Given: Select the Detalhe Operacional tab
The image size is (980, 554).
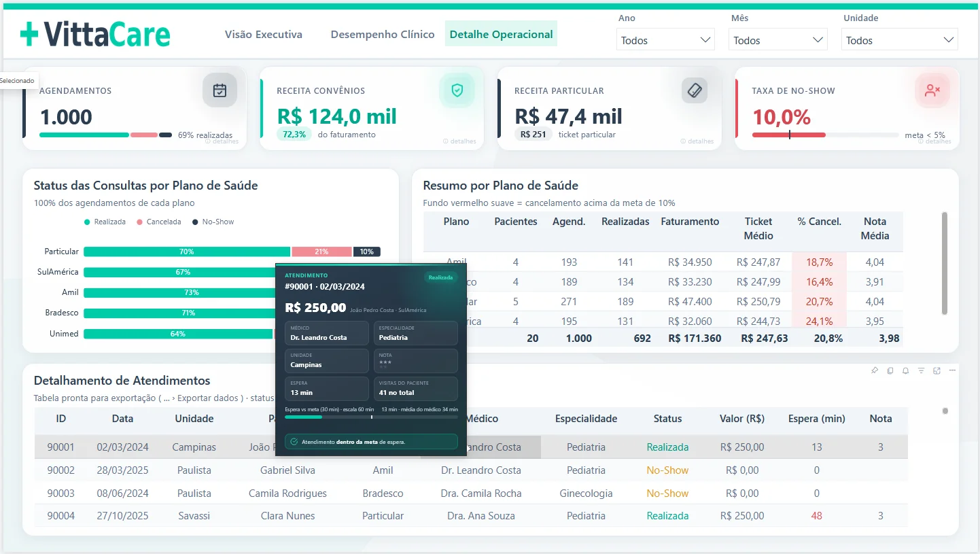Looking at the screenshot, I should click(502, 34).
